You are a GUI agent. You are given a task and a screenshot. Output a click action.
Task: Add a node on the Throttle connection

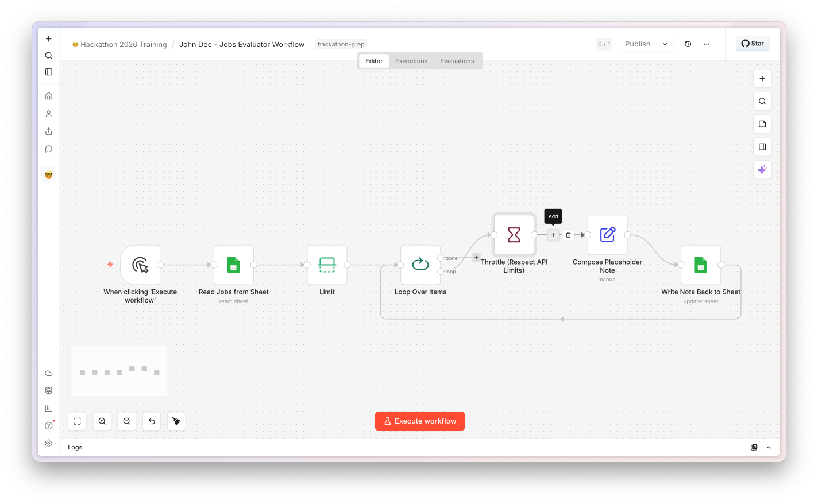tap(553, 235)
